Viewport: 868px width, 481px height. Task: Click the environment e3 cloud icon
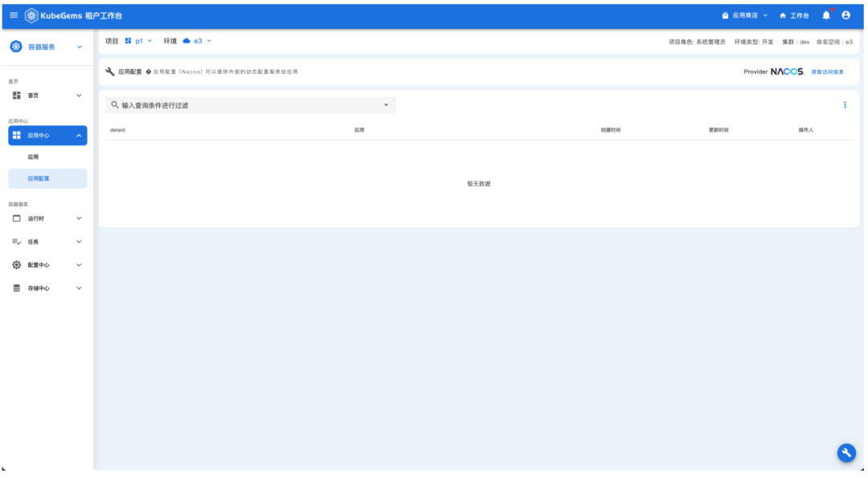(x=186, y=41)
